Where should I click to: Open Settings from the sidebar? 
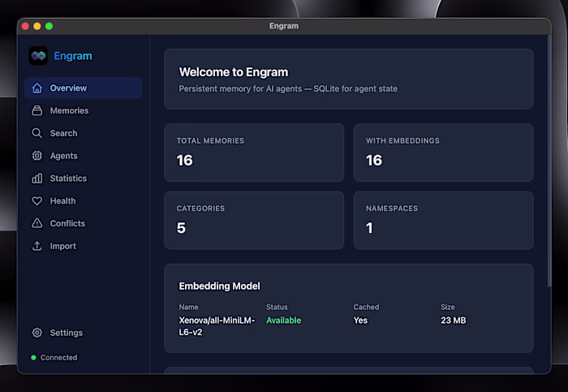pyautogui.click(x=84, y=333)
